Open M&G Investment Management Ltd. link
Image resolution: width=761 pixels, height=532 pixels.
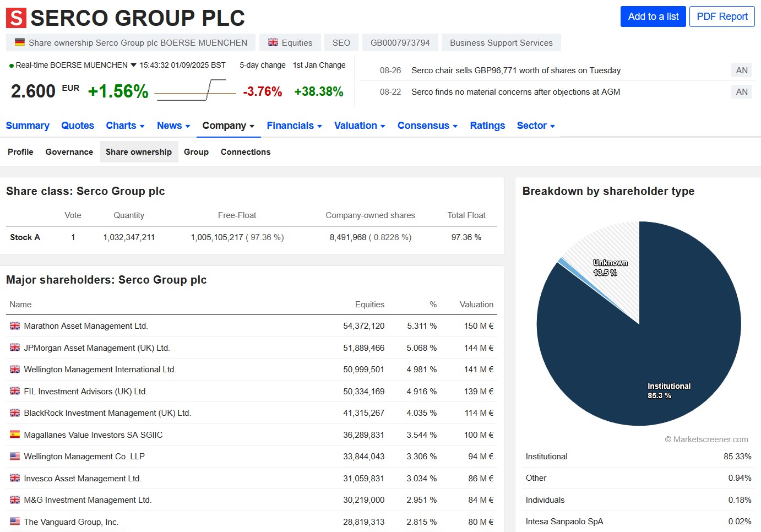(x=88, y=500)
